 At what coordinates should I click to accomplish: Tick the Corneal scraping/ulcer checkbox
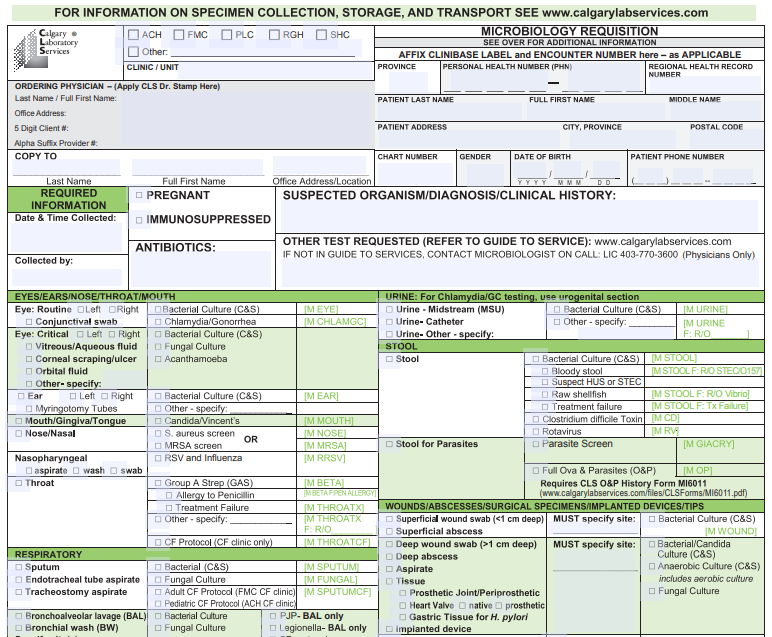click(29, 359)
